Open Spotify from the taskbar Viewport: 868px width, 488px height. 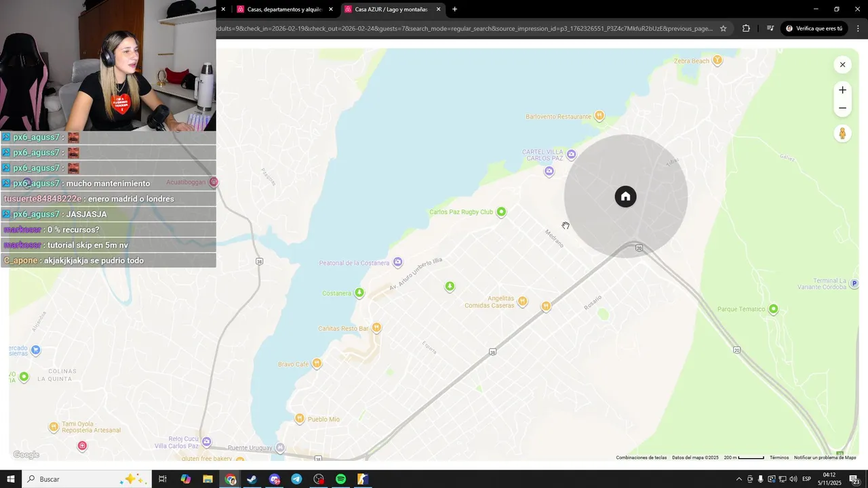coord(340,479)
